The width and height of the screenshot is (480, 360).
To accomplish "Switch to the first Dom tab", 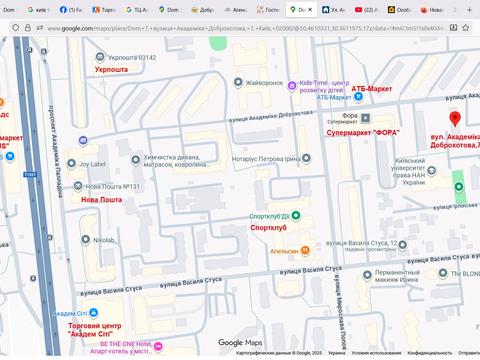I will tap(9, 10).
